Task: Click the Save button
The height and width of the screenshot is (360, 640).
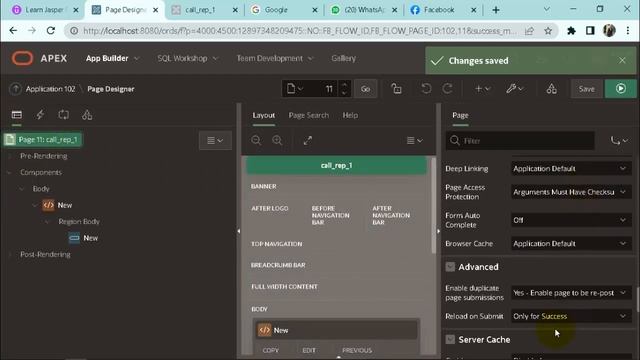Action: pos(586,89)
